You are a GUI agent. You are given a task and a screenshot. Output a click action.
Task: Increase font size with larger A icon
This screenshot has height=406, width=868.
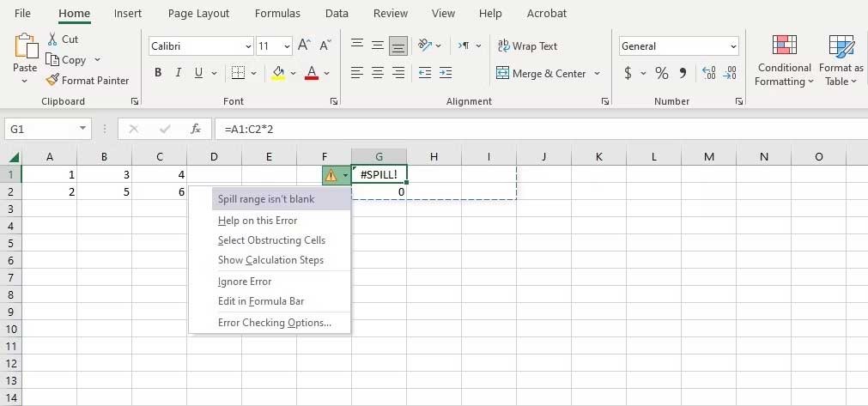(304, 45)
